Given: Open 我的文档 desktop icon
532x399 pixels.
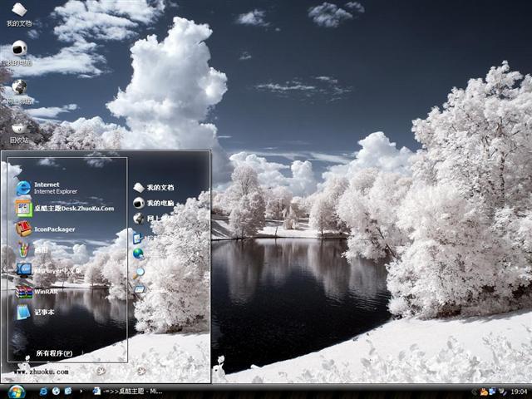Looking at the screenshot, I should pos(18,12).
